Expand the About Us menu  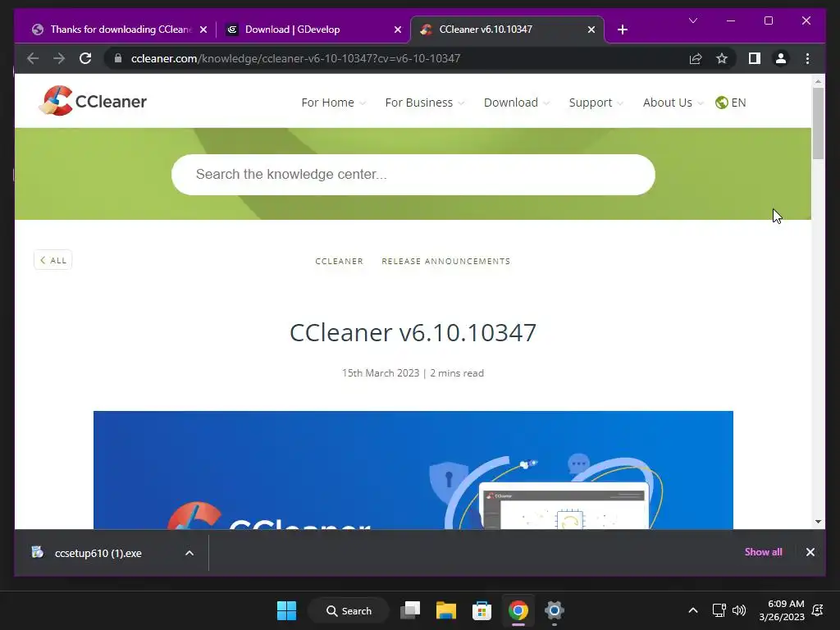point(673,103)
